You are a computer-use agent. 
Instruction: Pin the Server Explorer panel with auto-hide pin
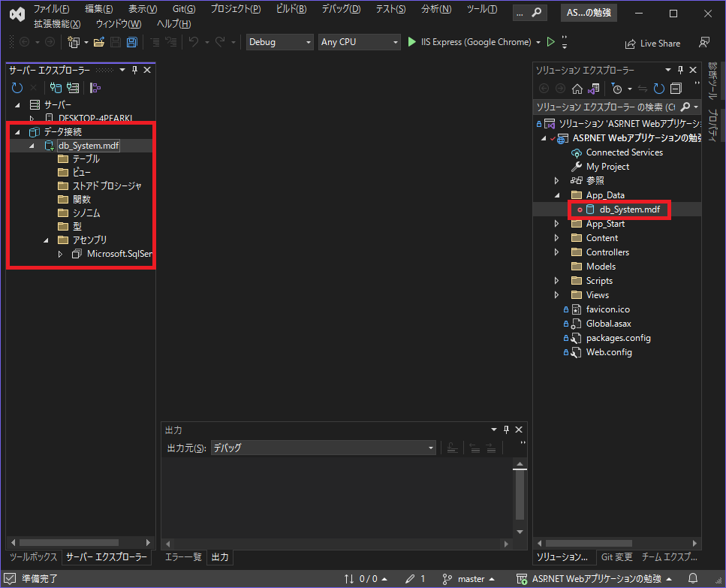coord(134,70)
